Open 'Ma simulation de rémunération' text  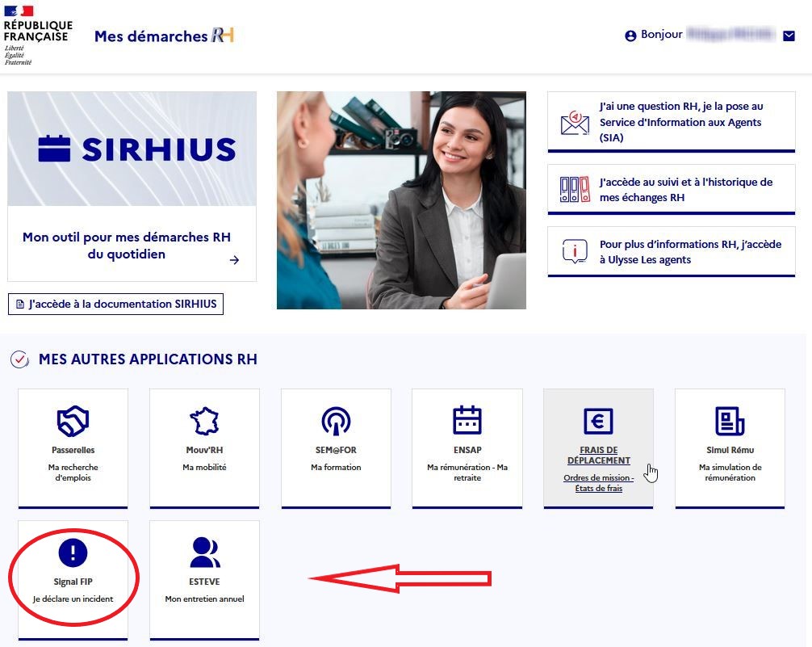(730, 473)
